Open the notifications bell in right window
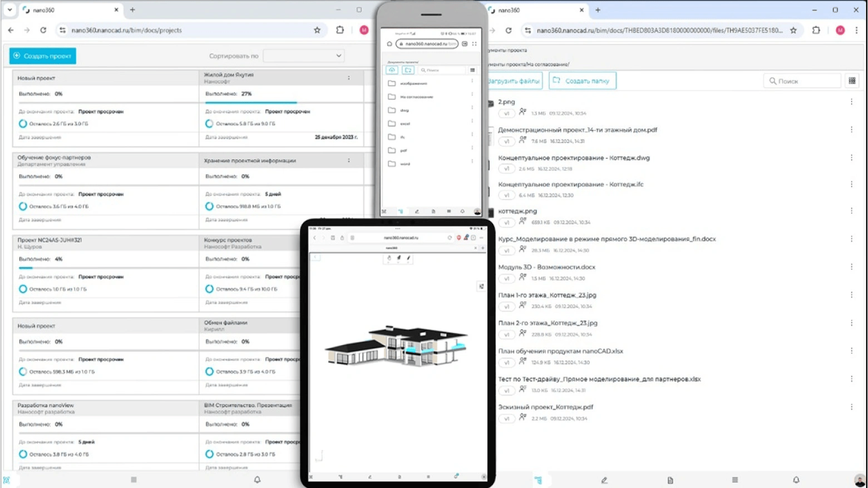Image resolution: width=868 pixels, height=488 pixels. click(796, 480)
